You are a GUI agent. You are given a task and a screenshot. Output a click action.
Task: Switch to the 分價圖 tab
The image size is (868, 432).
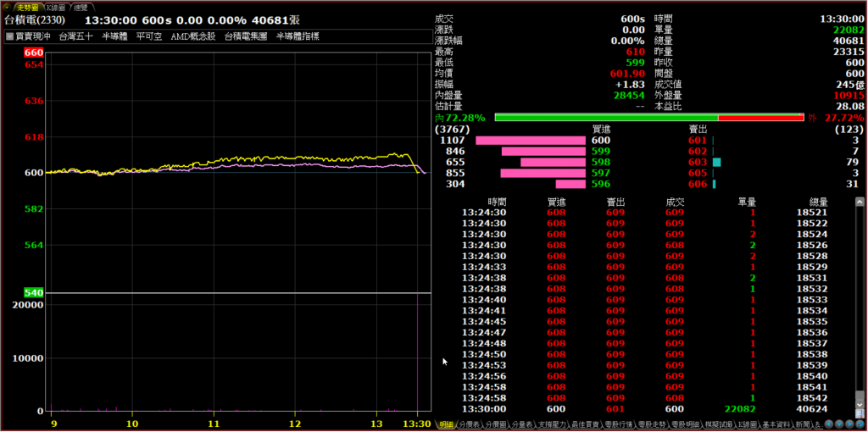click(x=496, y=425)
